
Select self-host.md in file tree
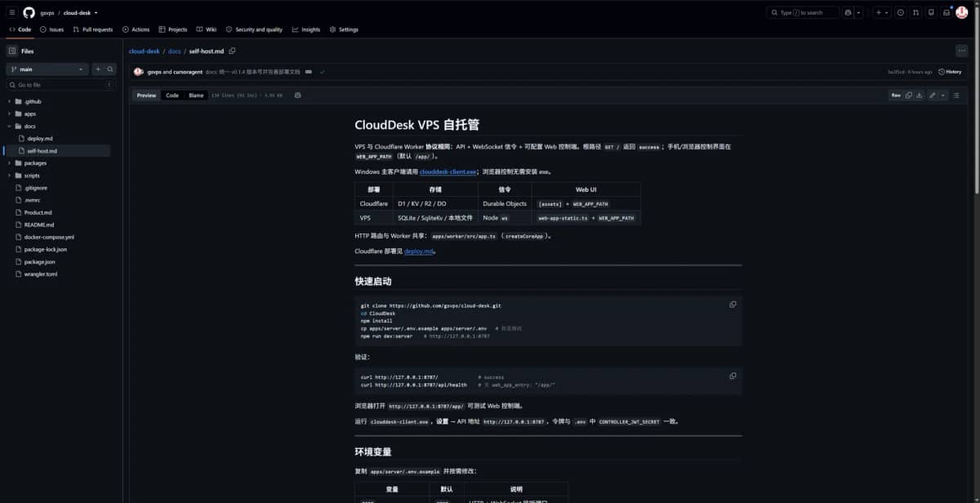pos(42,151)
